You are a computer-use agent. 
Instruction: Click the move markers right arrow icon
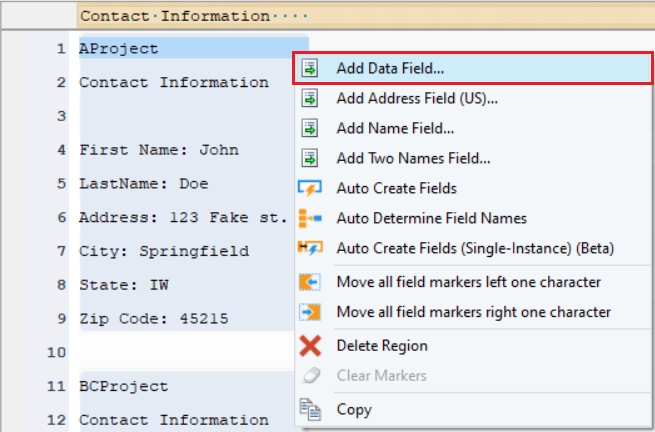click(310, 312)
